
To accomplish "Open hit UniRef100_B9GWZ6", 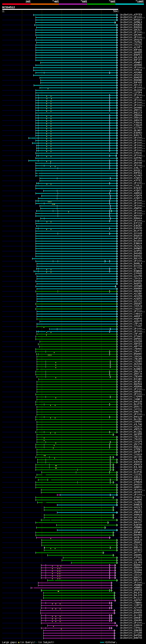I will pos(131,25).
